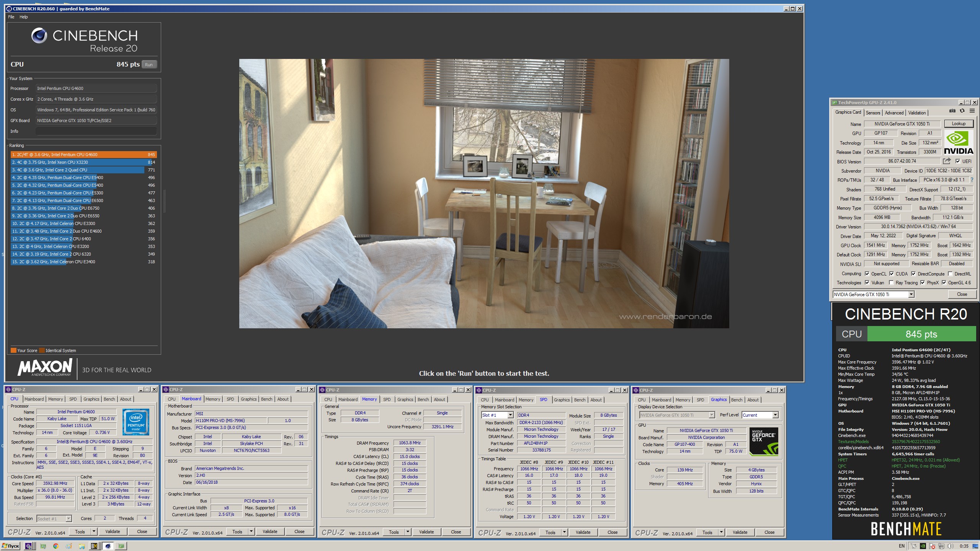980x551 pixels.
Task: Expand Tools arrow in CPU-Z CPU window
Action: (93, 531)
